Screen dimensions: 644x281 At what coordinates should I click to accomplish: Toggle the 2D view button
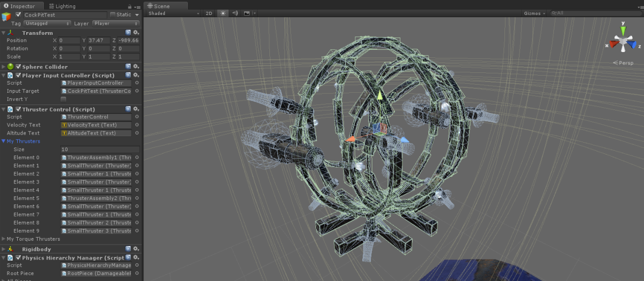[x=209, y=13]
